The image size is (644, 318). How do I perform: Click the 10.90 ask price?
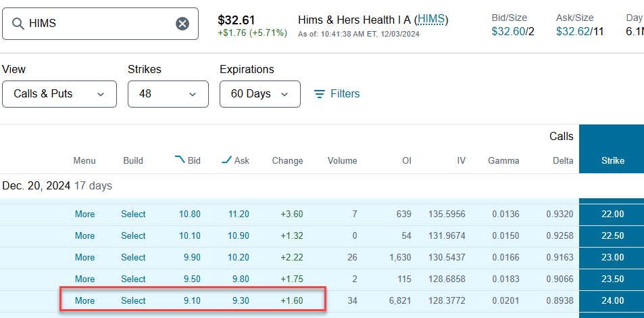239,236
